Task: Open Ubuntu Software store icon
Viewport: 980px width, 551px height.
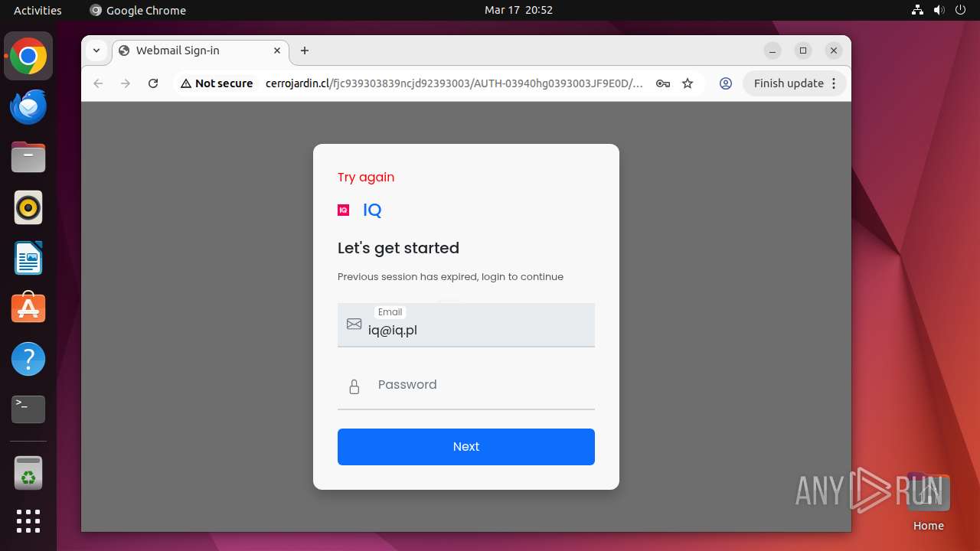Action: coord(28,308)
